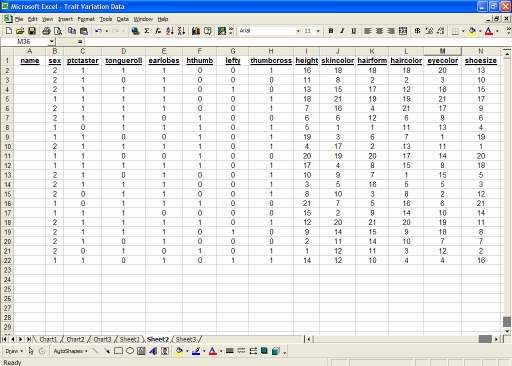Click the Save floppy disk icon

(x=32, y=31)
